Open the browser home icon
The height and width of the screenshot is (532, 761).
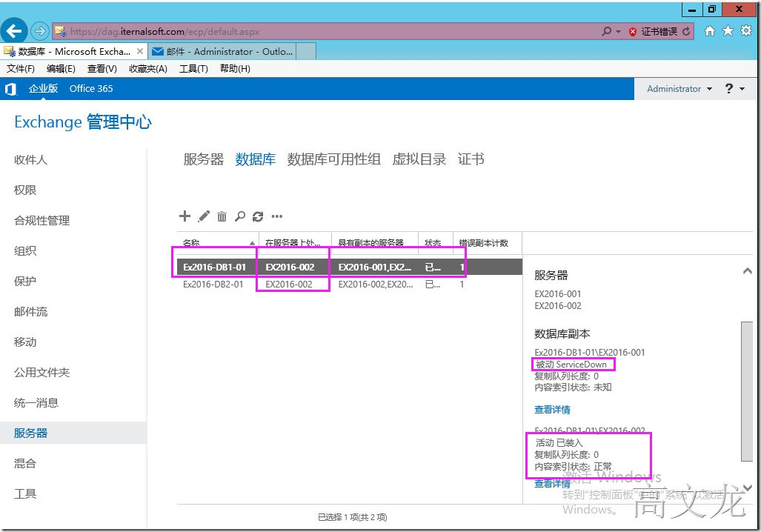point(710,31)
